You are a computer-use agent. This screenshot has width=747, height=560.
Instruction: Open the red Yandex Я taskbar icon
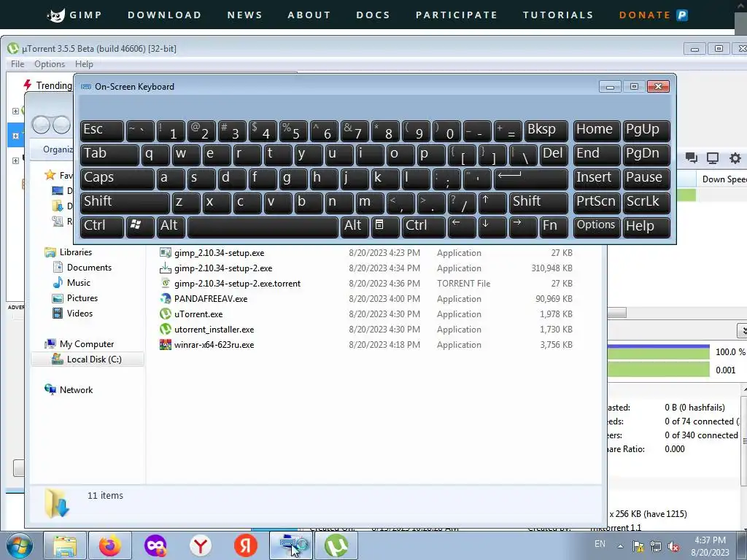tap(246, 545)
